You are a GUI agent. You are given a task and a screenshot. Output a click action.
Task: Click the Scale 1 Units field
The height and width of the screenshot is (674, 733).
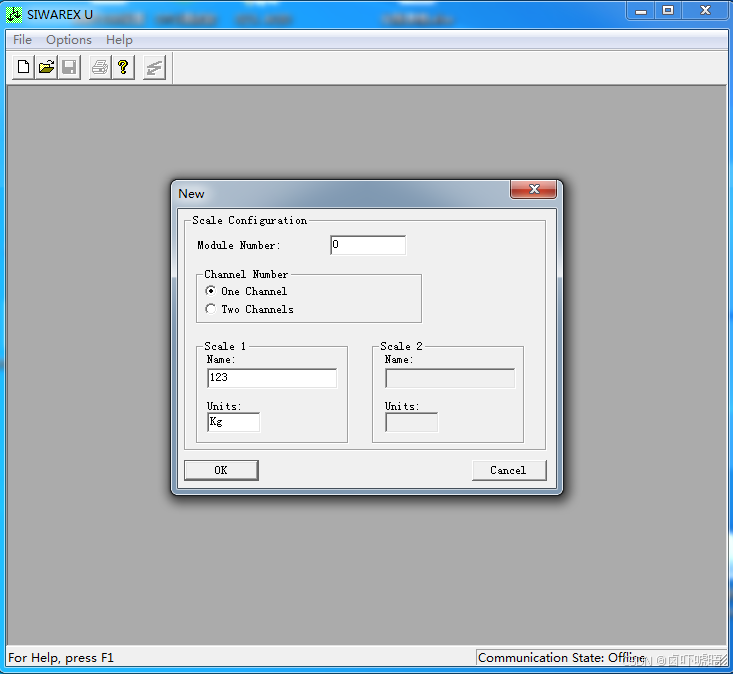tap(233, 423)
